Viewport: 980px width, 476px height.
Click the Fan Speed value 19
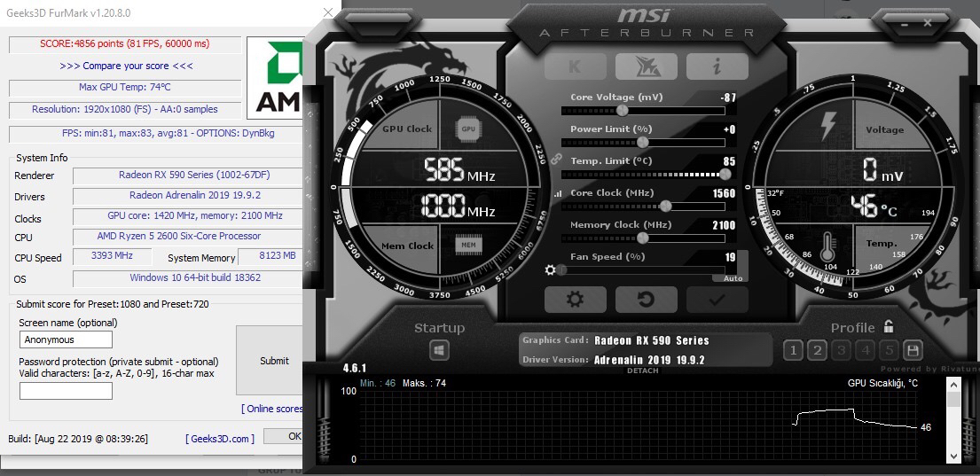(x=731, y=257)
